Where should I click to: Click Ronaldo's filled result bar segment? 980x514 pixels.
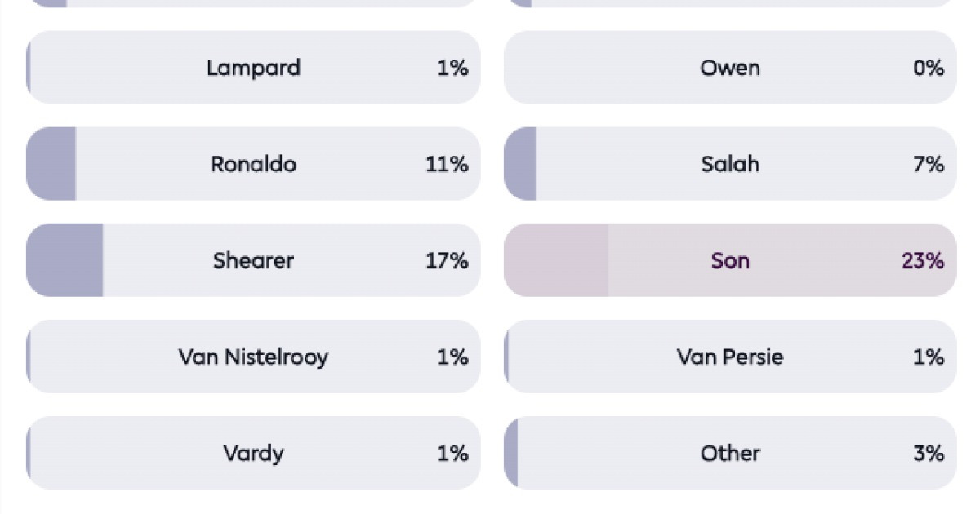(51, 164)
